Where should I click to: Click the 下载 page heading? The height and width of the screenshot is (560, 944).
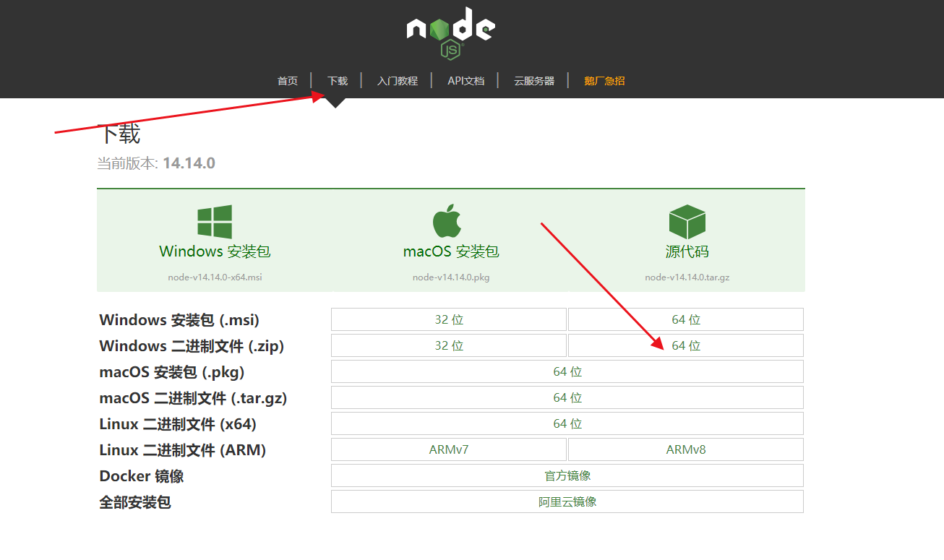point(119,134)
